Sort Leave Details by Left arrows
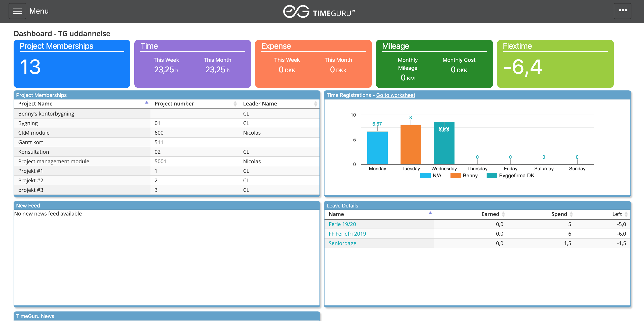This screenshot has width=644, height=321. point(626,214)
